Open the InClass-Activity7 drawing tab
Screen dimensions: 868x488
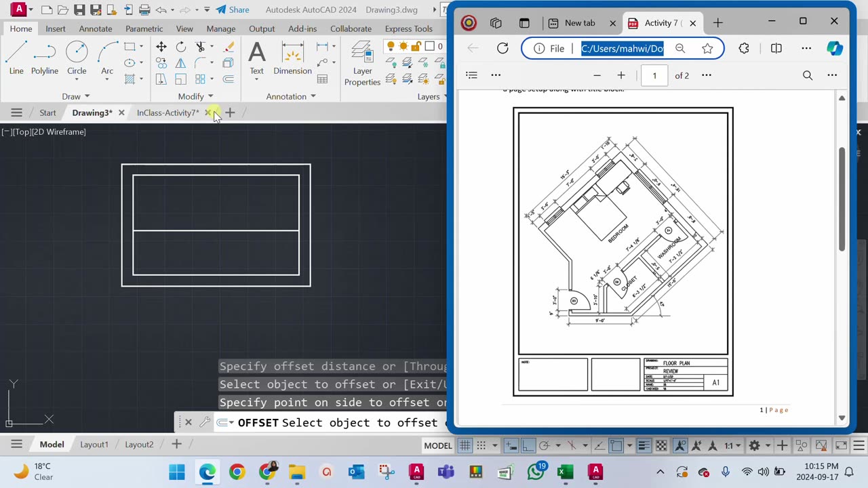coord(167,113)
